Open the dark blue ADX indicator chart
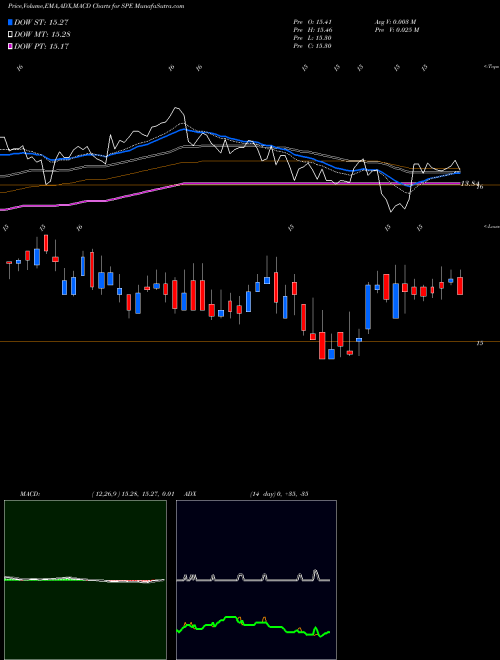The height and width of the screenshot is (660, 500). 256,580
